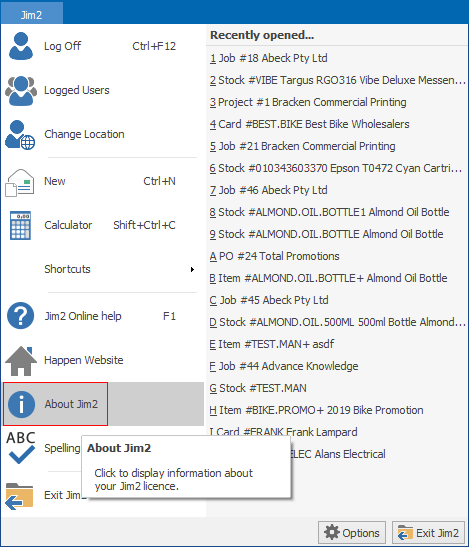Open Logged Users via its group icon
This screenshot has height=547, width=469.
pos(21,90)
